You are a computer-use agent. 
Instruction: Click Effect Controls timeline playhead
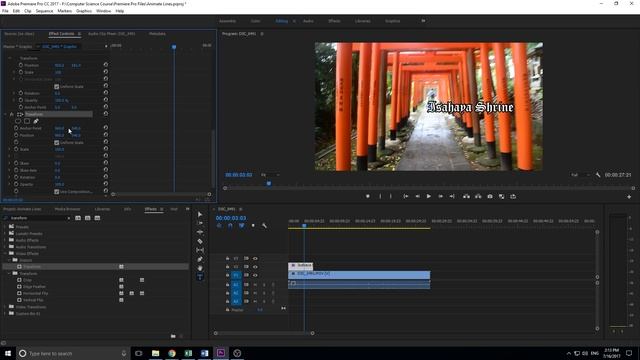pyautogui.click(x=174, y=47)
